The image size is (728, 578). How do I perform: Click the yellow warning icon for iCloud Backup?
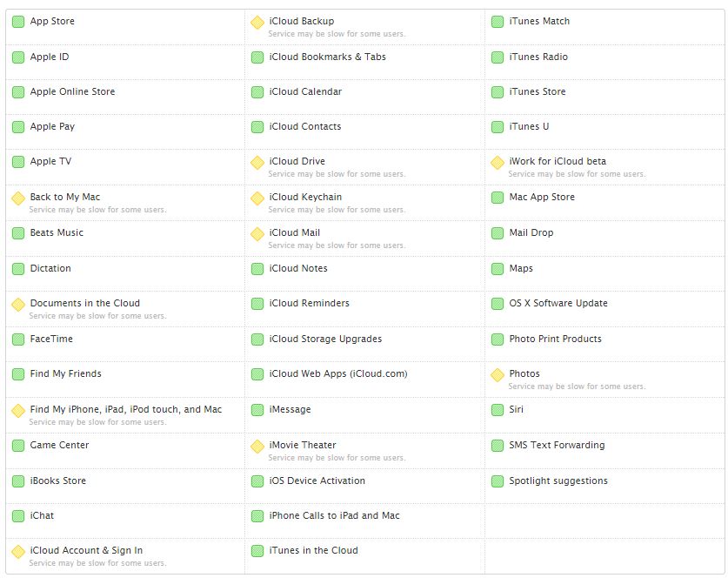pyautogui.click(x=257, y=22)
